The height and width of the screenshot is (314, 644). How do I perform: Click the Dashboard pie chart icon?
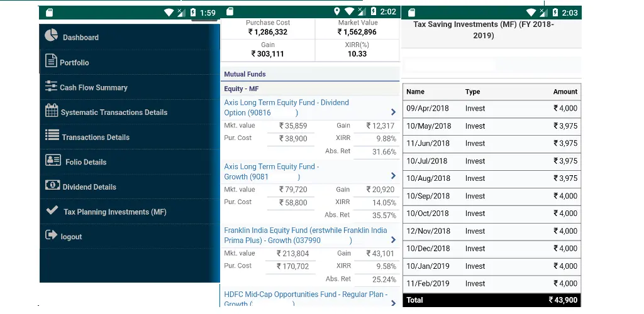pos(52,35)
